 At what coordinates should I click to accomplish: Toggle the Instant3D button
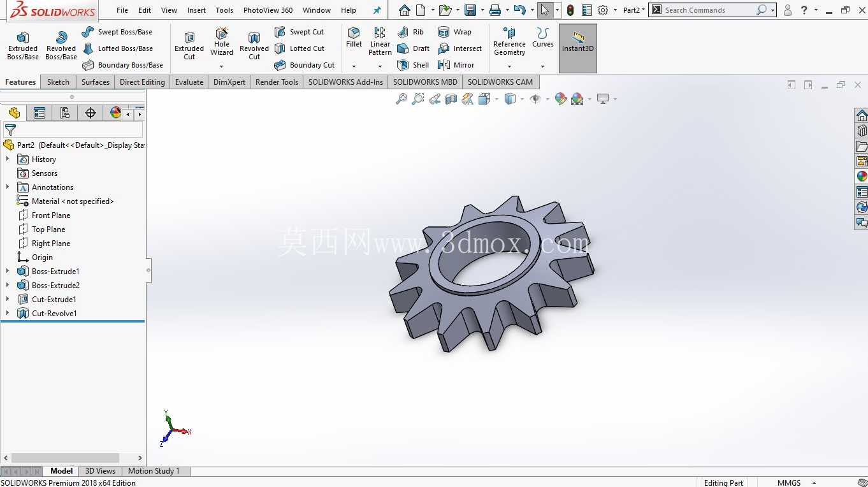pos(578,48)
